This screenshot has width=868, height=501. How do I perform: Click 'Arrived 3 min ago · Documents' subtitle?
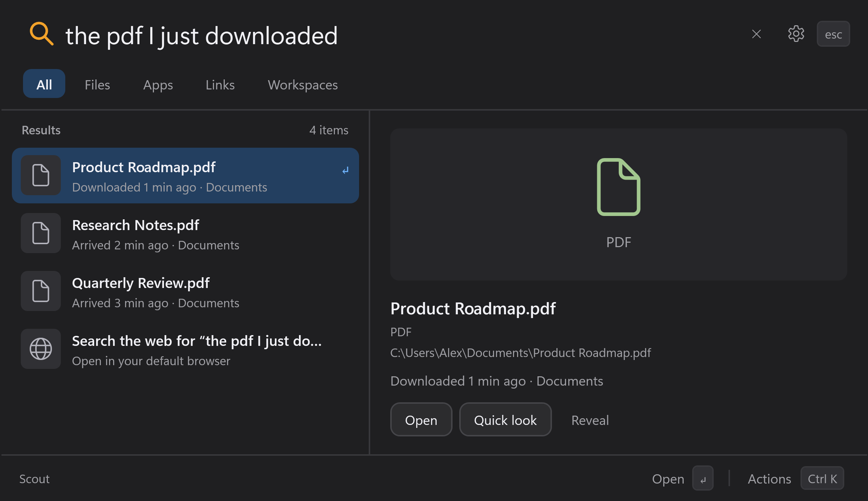(155, 303)
